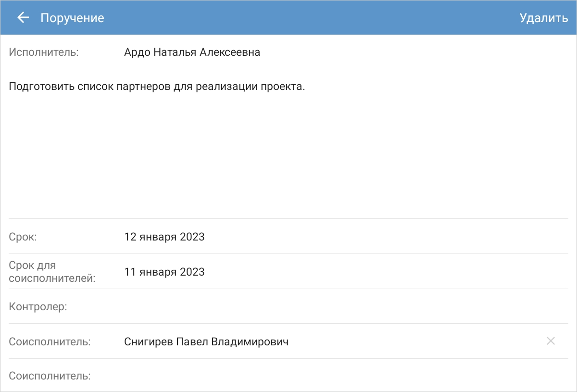The width and height of the screenshot is (577, 392).
Task: Click the blank area under the assignment text
Action: pyautogui.click(x=288, y=159)
